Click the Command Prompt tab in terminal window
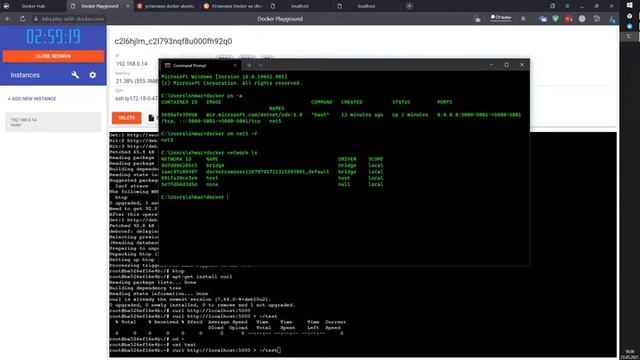The width and height of the screenshot is (640, 360). (x=200, y=65)
